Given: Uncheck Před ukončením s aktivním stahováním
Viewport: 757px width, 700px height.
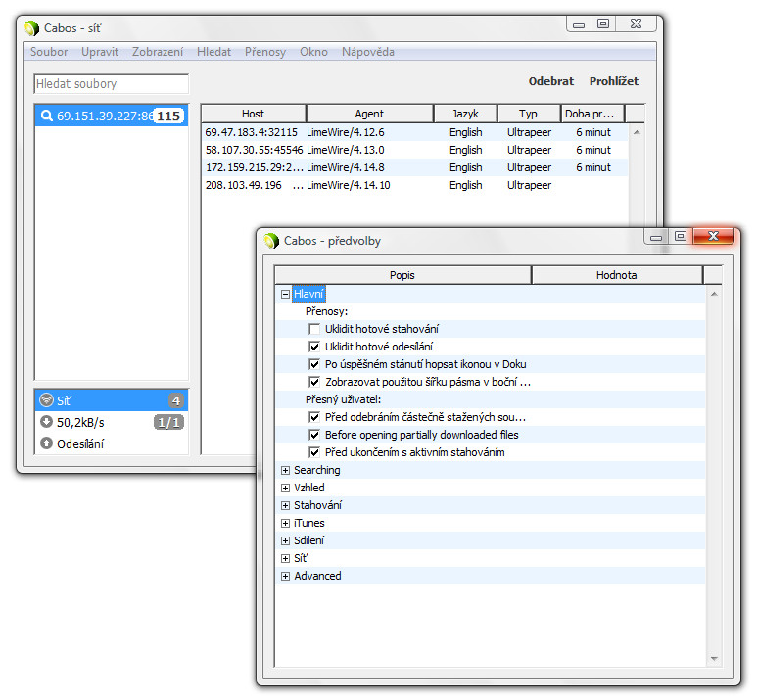Looking at the screenshot, I should [x=314, y=452].
